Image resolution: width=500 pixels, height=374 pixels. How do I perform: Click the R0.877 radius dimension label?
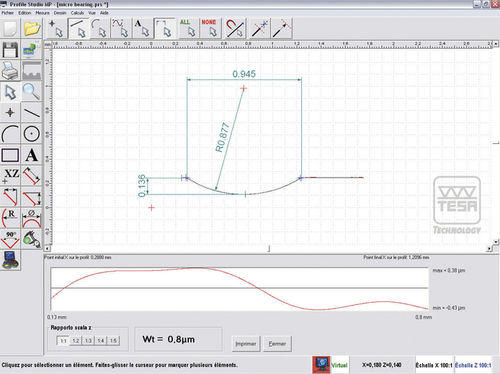tap(222, 137)
